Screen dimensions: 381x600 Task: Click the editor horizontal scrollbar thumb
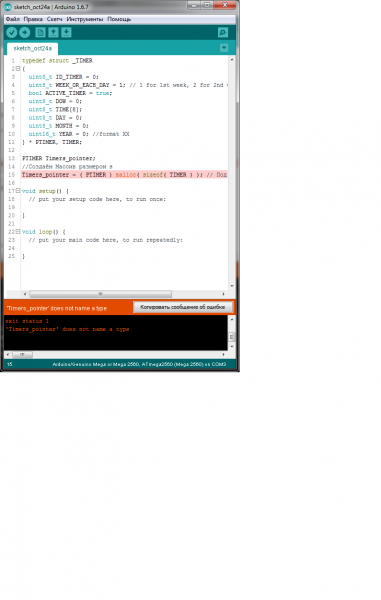(101, 294)
